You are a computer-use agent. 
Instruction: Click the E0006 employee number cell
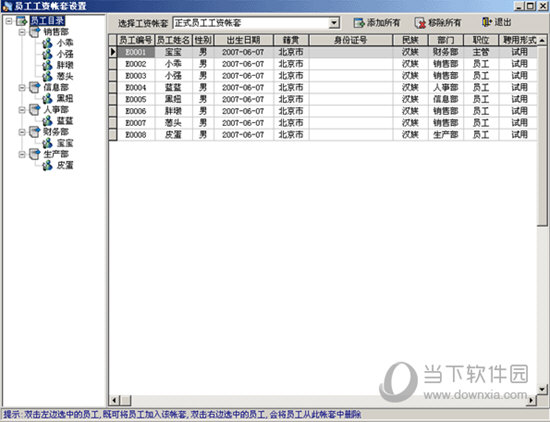(x=136, y=111)
